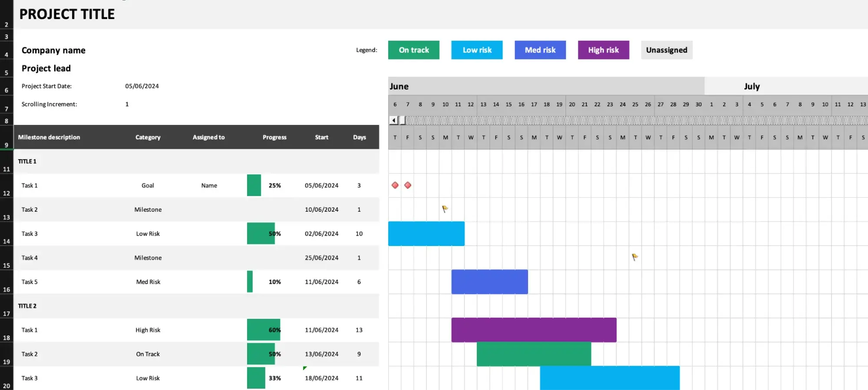Image resolution: width=868 pixels, height=390 pixels.
Task: Click the Med Risk bar for Task 5
Action: tap(489, 282)
